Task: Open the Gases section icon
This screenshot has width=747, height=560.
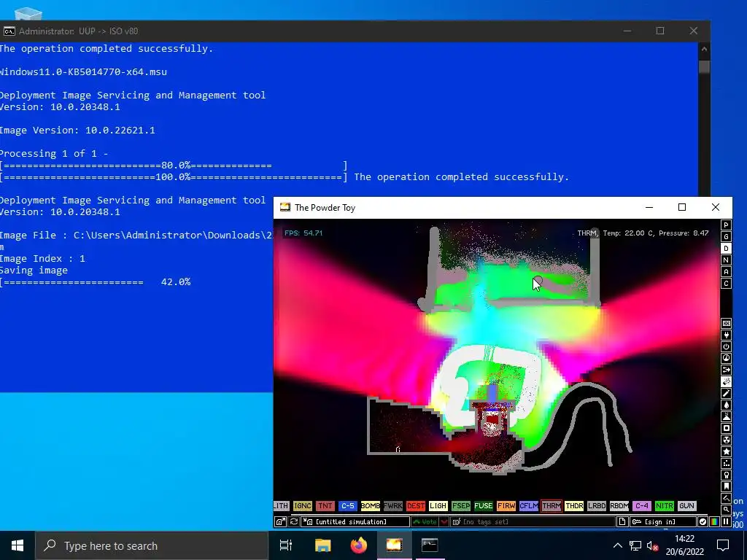Action: coord(726,393)
